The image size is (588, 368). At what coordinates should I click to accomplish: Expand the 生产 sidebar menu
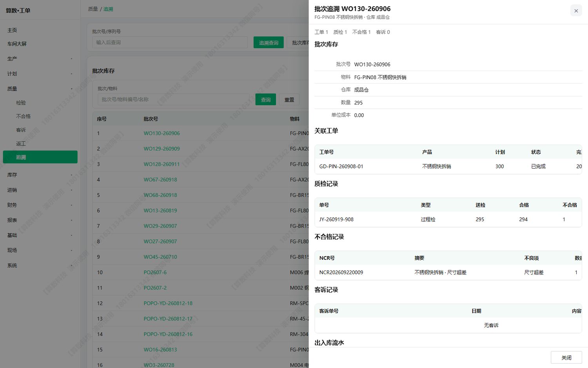click(40, 59)
